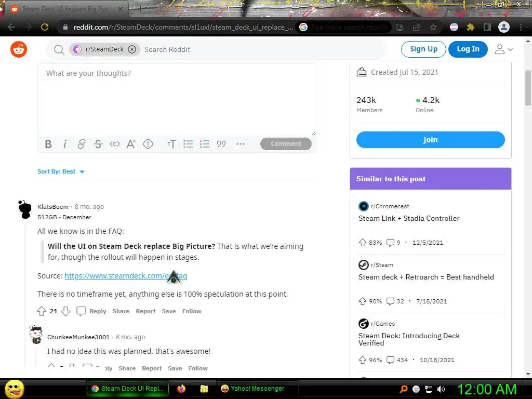
Task: Click KlatsBoem's avatar image
Action: coord(25,209)
